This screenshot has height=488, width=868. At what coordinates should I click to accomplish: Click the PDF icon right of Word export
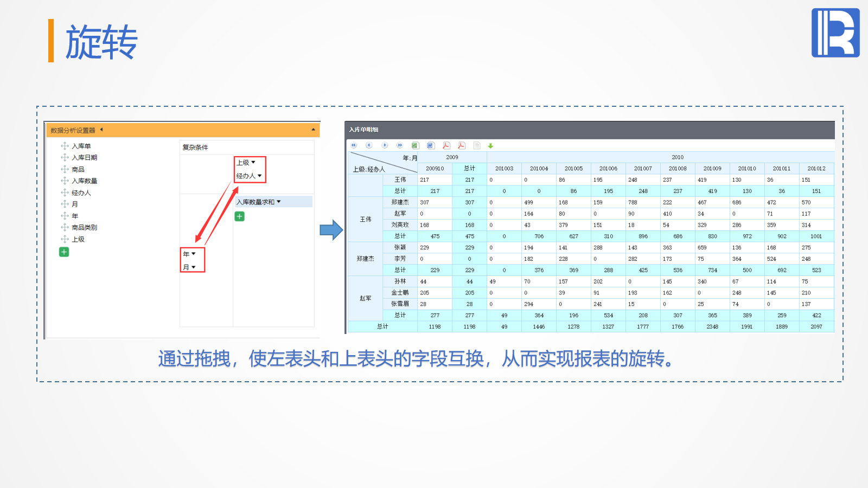[x=446, y=145]
